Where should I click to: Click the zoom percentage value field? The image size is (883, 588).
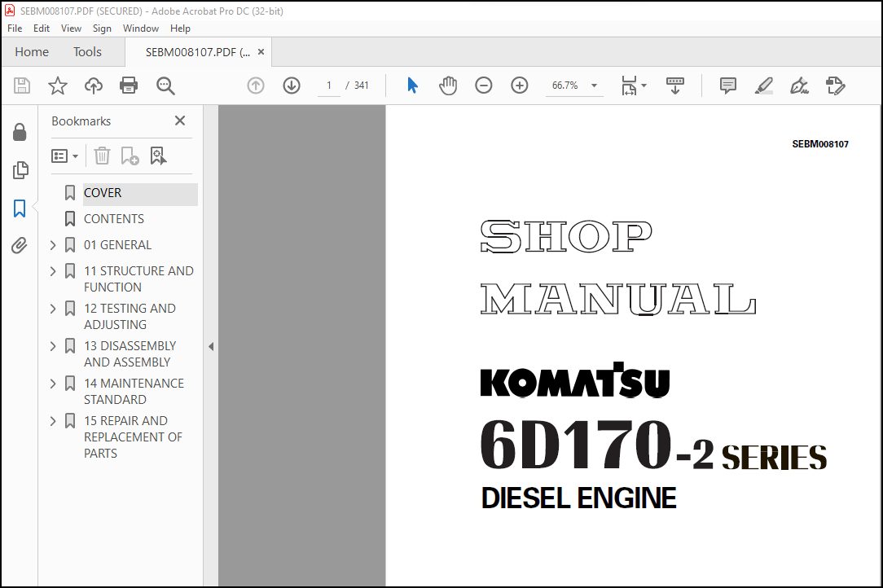coord(565,86)
